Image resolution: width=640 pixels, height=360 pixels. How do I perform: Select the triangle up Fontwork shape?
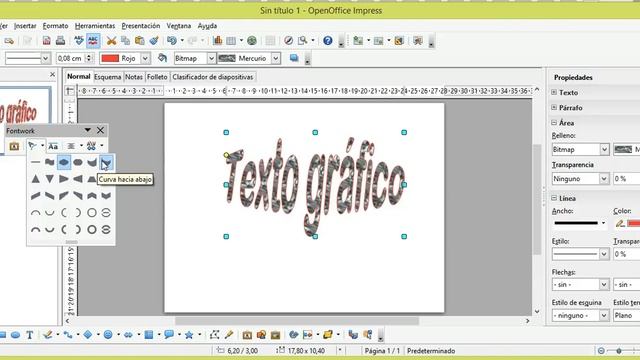click(36, 179)
